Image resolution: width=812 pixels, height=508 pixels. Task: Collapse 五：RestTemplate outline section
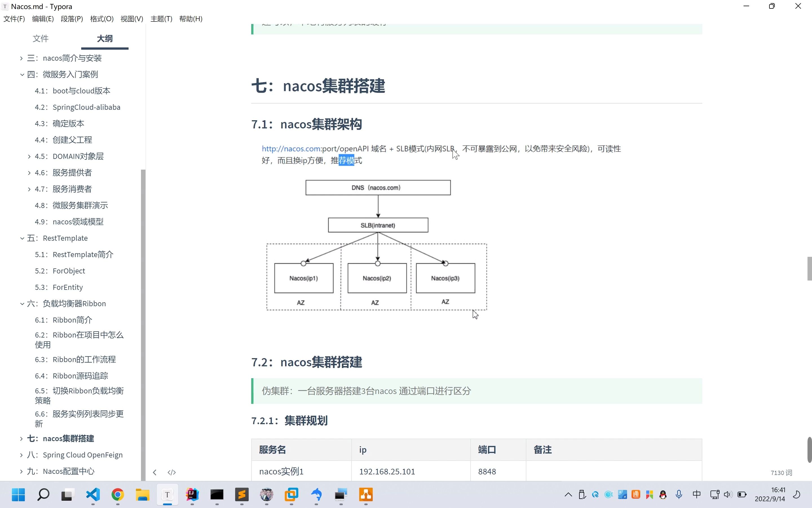(x=22, y=238)
